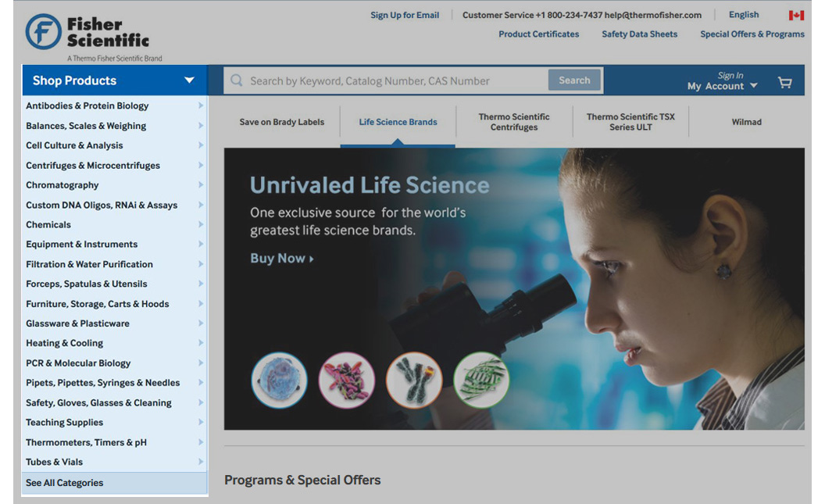Select the orange chromosome circular image

(413, 381)
